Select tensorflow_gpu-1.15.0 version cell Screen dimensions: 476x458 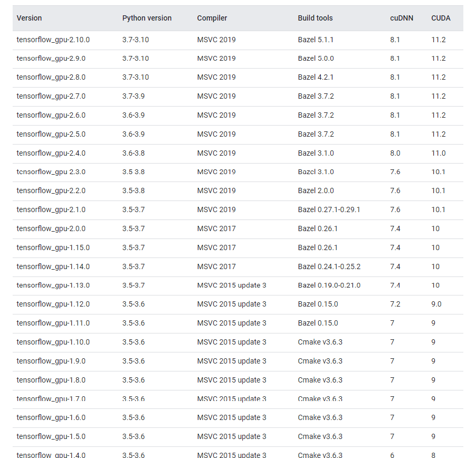(53, 247)
